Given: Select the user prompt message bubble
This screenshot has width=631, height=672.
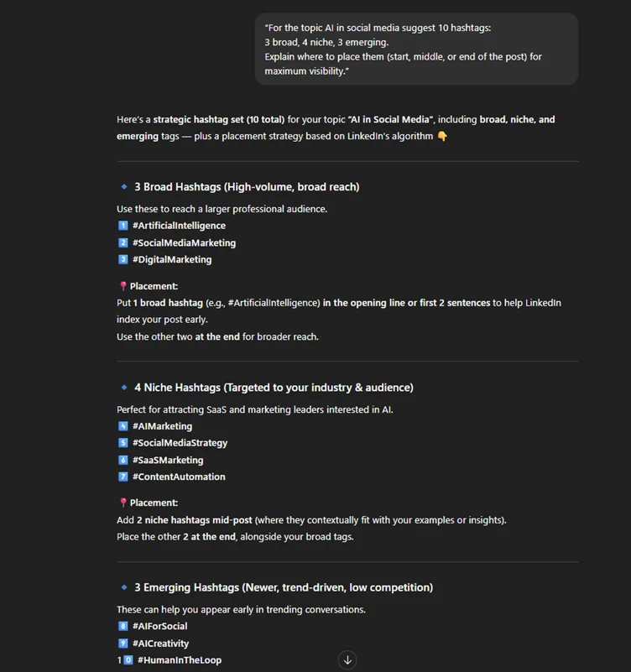Looking at the screenshot, I should 416,49.
